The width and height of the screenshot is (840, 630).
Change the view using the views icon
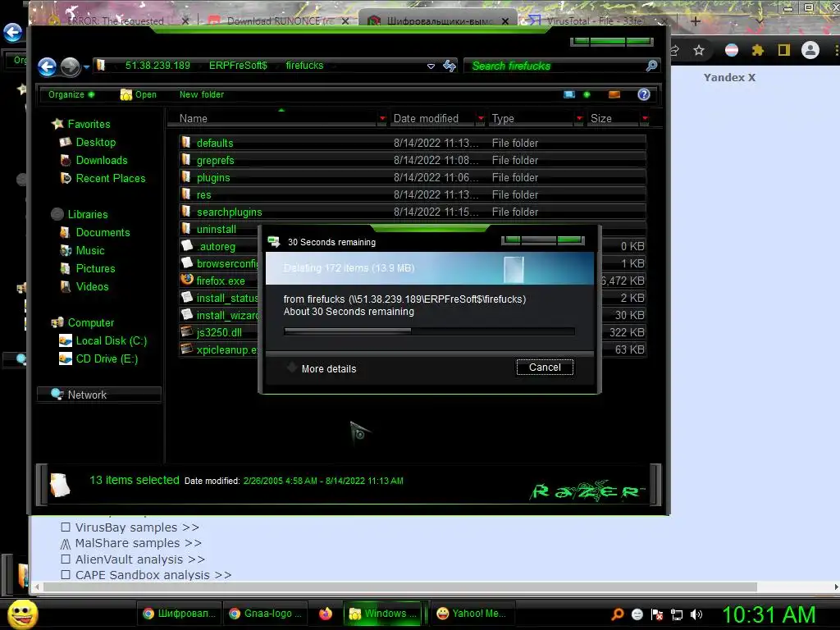569,94
